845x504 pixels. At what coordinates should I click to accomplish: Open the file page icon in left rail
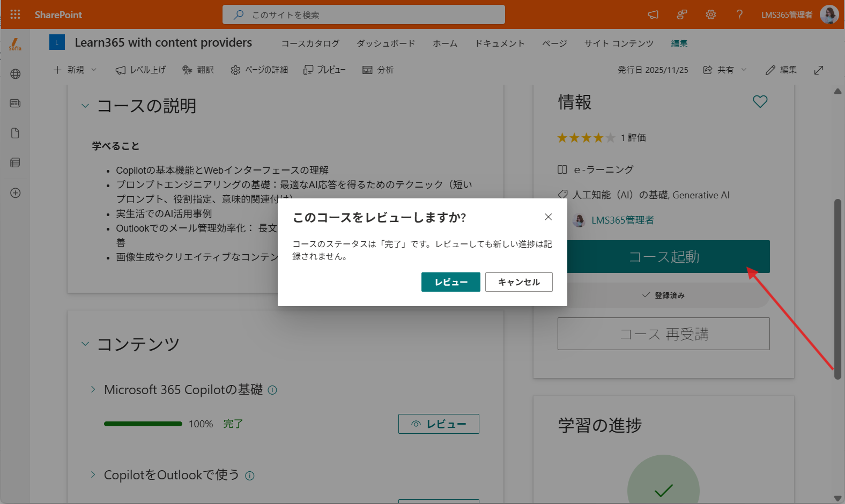(x=16, y=133)
